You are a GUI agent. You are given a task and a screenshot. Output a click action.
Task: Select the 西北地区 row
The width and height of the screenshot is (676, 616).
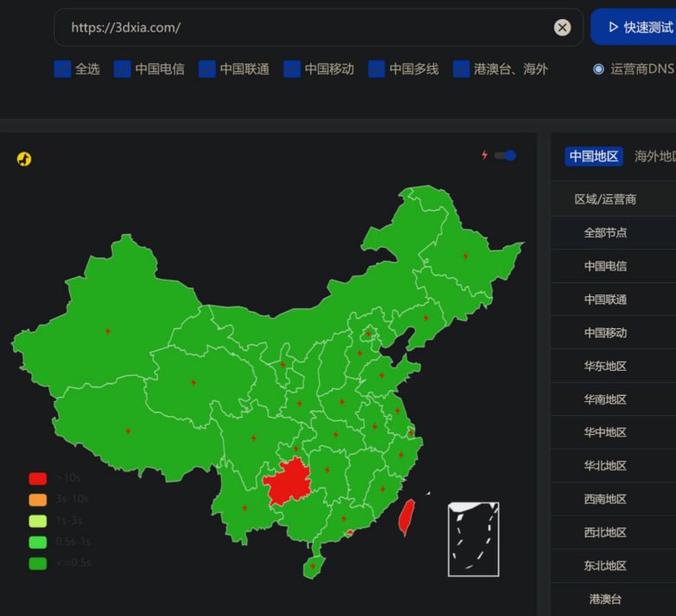(x=613, y=532)
